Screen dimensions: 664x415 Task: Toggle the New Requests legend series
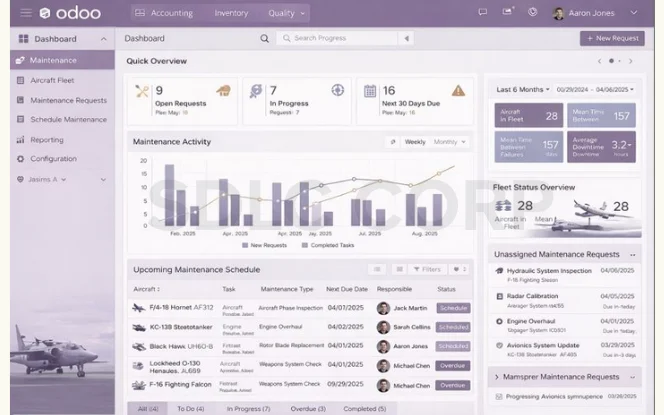[264, 245]
